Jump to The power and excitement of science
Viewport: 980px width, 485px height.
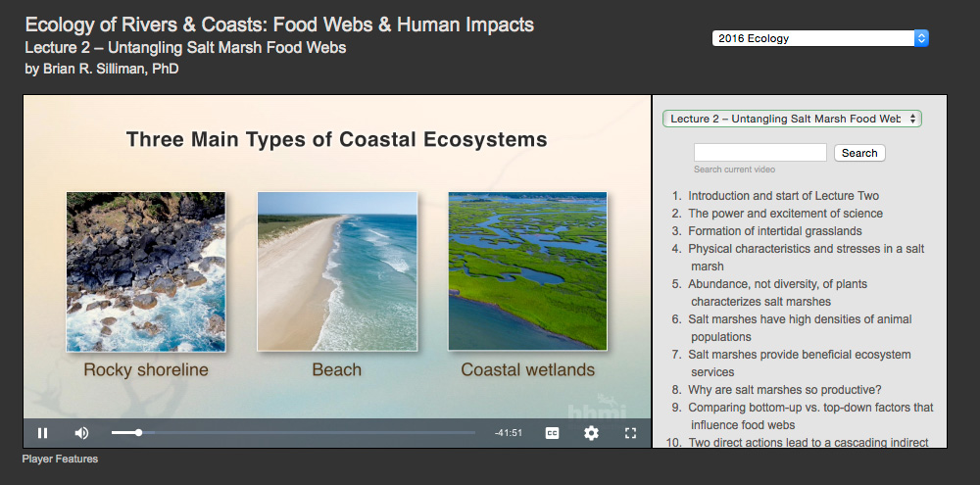(x=786, y=214)
